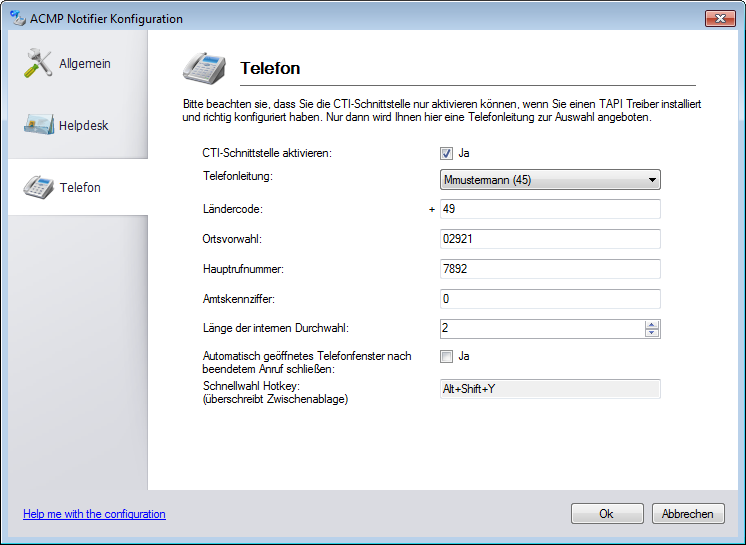Switch to the Allgemein tab
Image resolution: width=746 pixels, height=545 pixels.
click(84, 64)
